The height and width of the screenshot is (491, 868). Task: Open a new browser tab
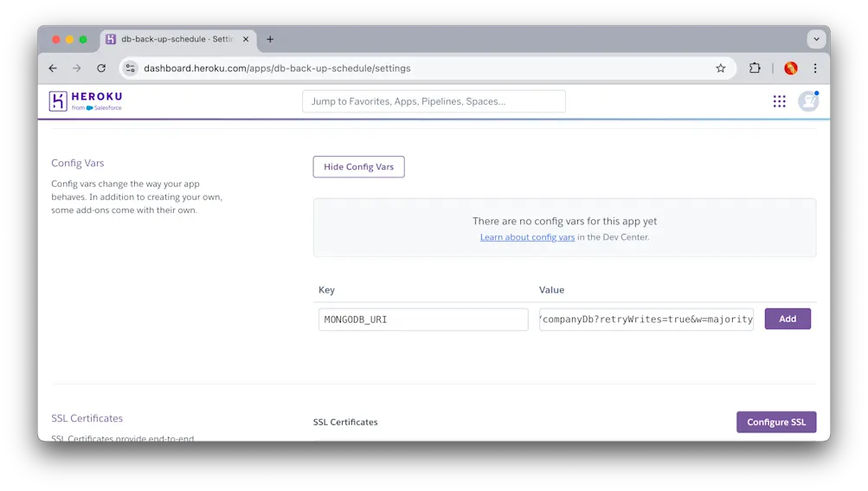pos(270,39)
